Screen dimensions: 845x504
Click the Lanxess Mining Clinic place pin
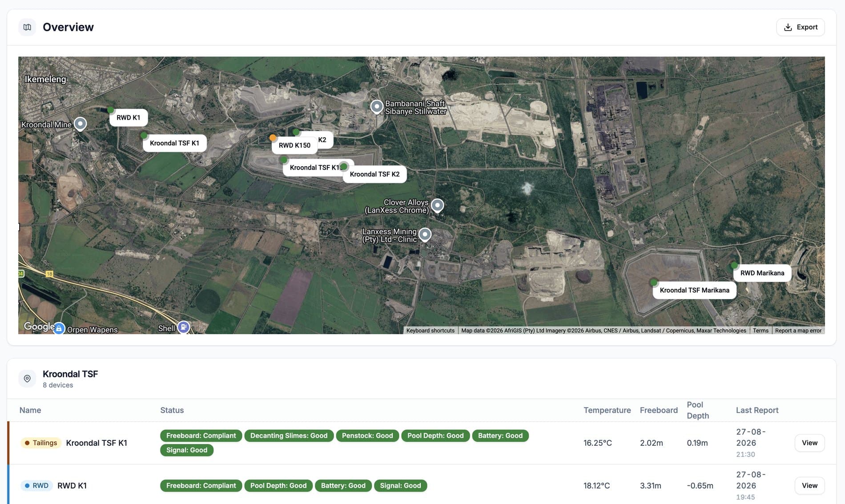(425, 234)
